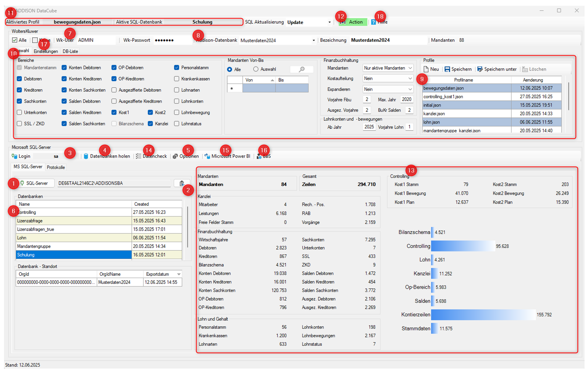Check the Ausgezifferte Debitoren checkbox
588x372 pixels.
tap(114, 90)
